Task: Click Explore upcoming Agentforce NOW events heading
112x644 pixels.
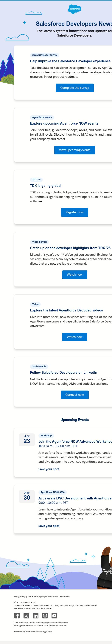Action: coord(64,123)
